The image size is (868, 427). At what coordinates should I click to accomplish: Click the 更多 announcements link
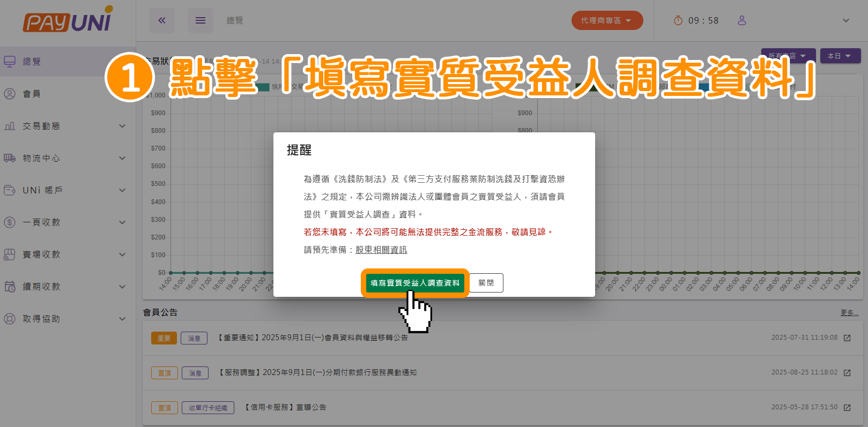(849, 312)
